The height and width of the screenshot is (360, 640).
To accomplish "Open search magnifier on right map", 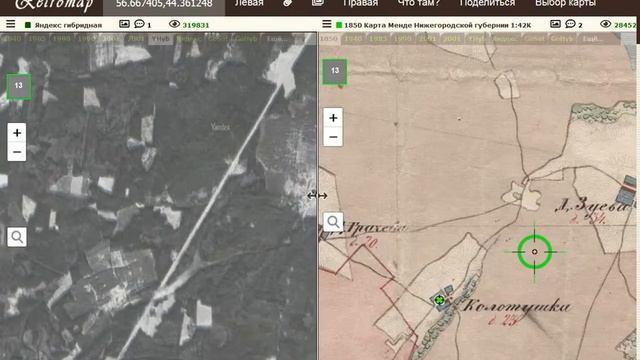I will coord(333,222).
